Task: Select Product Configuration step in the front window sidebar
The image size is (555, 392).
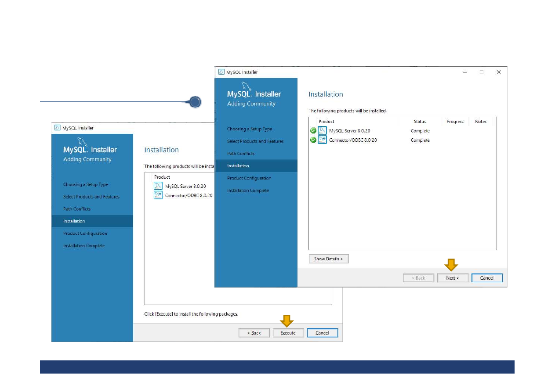Action: click(x=249, y=178)
